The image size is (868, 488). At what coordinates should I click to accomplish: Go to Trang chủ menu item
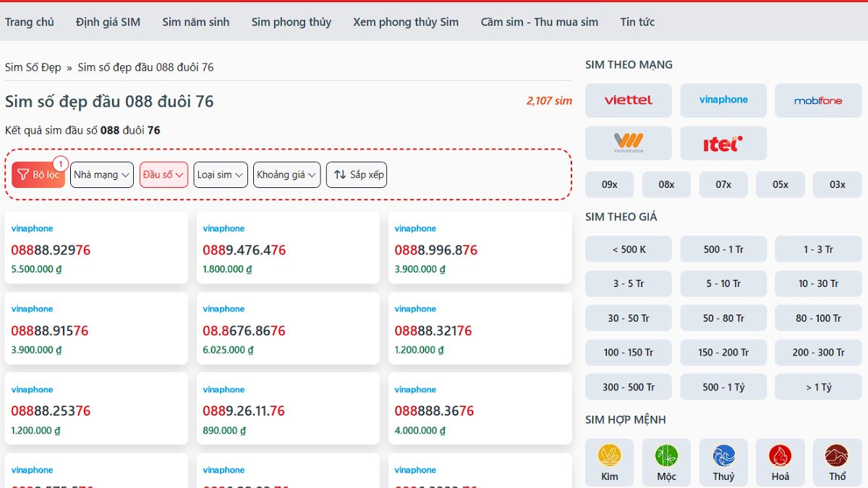(x=30, y=22)
